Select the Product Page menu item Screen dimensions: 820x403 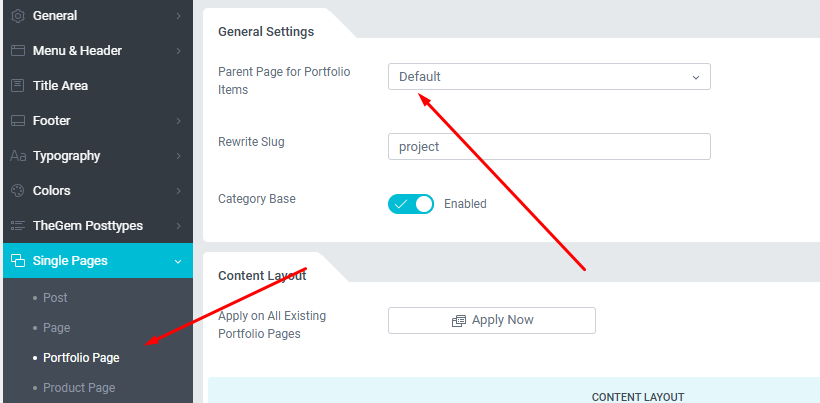click(x=79, y=388)
